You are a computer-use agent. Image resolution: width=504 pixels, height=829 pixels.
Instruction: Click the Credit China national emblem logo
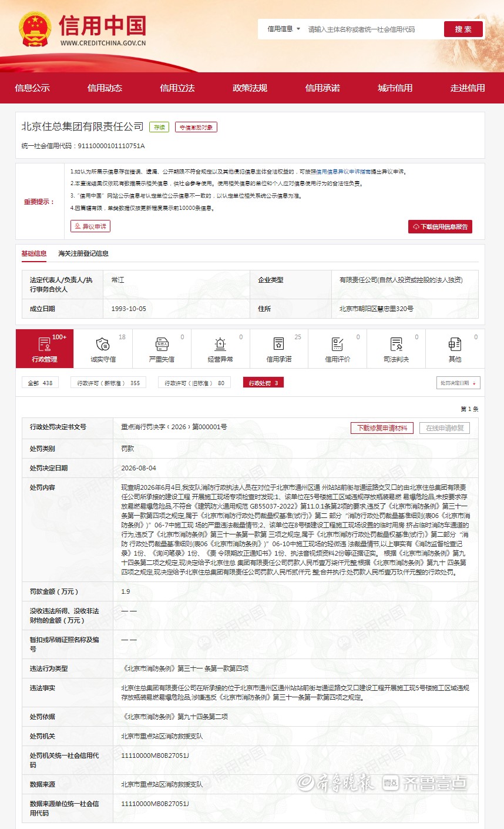point(35,30)
